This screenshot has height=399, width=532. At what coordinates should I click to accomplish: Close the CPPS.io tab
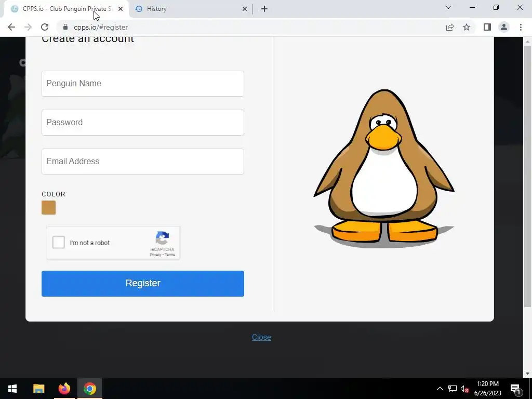121,9
